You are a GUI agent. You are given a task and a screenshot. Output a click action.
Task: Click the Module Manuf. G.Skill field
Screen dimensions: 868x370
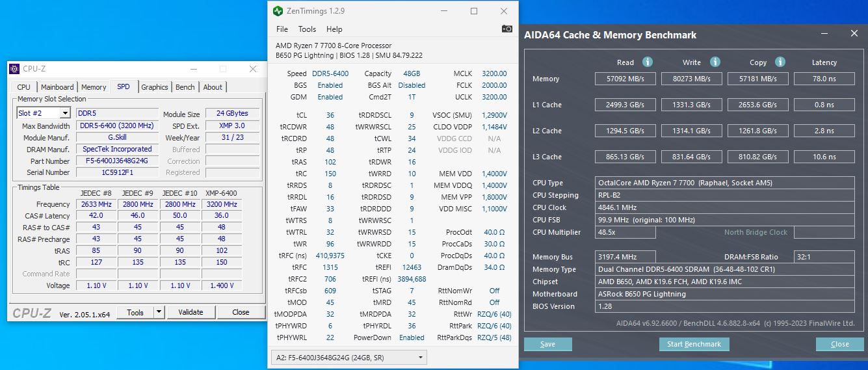[x=117, y=137]
